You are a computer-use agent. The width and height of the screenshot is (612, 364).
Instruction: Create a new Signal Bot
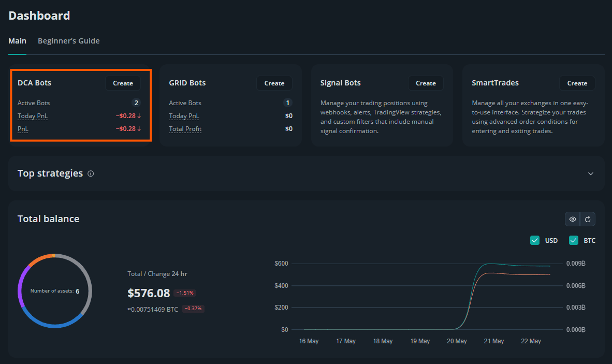[426, 83]
